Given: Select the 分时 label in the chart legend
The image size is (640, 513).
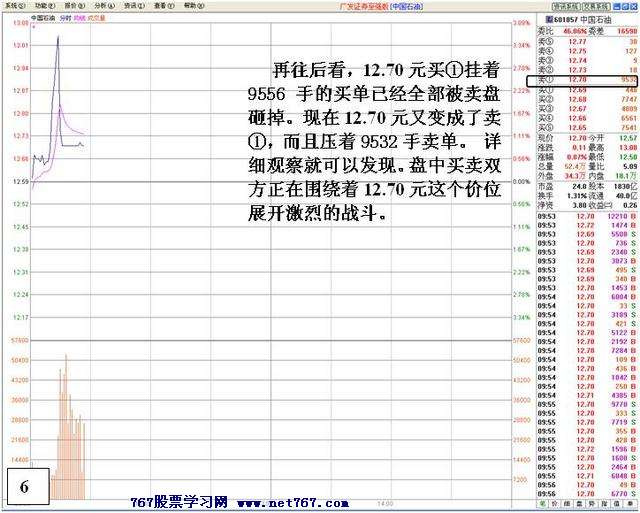Looking at the screenshot, I should click(66, 18).
